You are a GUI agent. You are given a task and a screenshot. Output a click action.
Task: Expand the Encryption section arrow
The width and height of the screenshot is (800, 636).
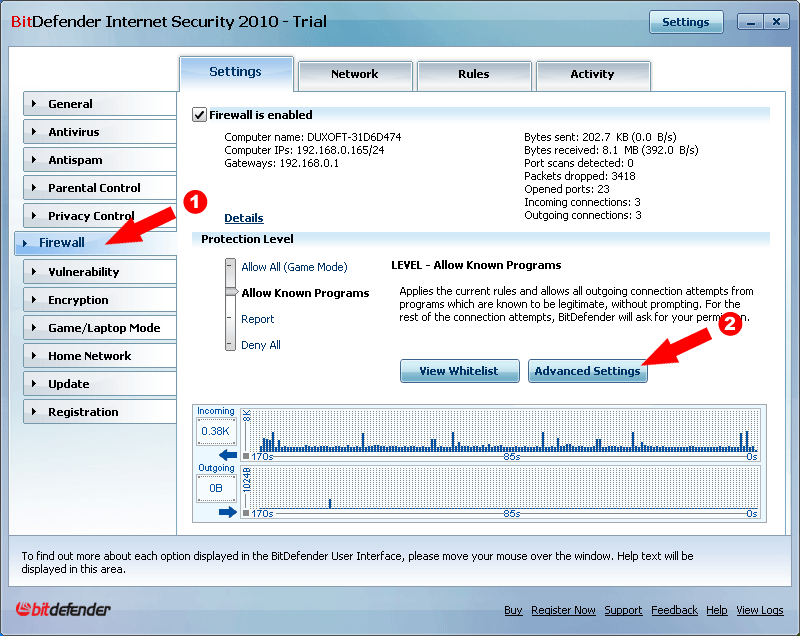pyautogui.click(x=34, y=300)
